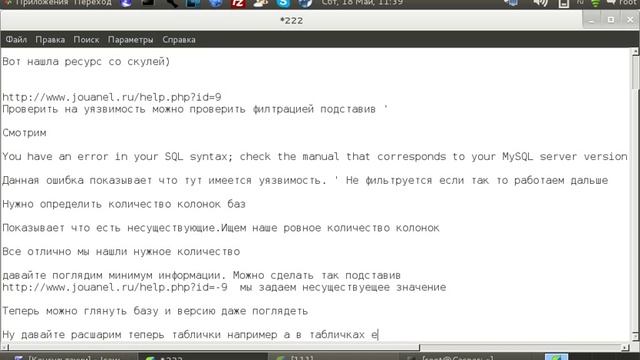Click the horizontal scrollbar thumb
640x360 pixels.
click(x=213, y=347)
